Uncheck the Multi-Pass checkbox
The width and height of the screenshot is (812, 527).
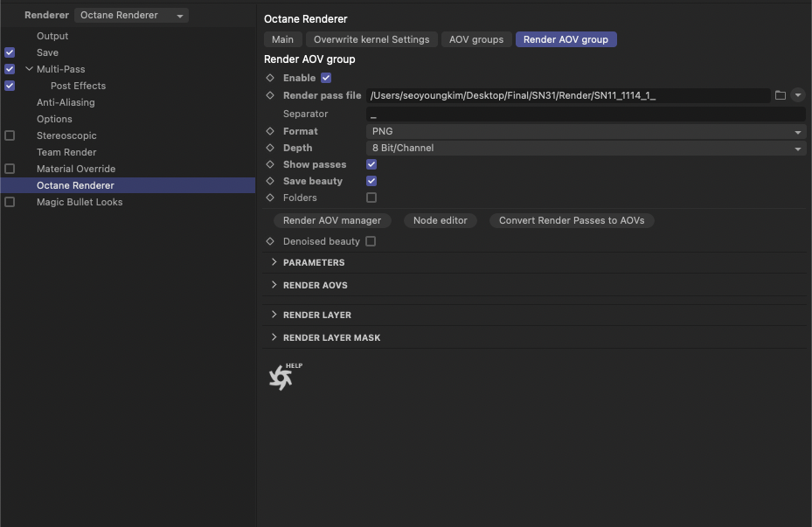[10, 69]
